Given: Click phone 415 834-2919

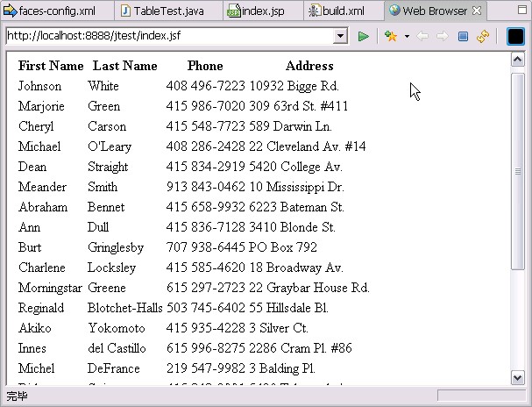Looking at the screenshot, I should [x=206, y=167].
